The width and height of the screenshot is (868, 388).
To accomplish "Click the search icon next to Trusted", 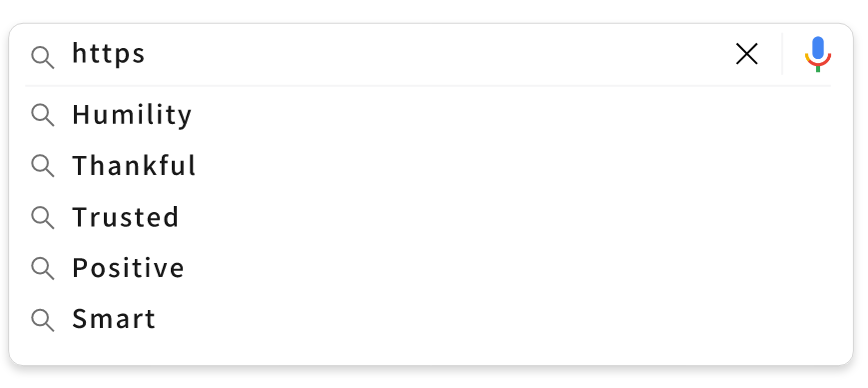I will tap(43, 217).
